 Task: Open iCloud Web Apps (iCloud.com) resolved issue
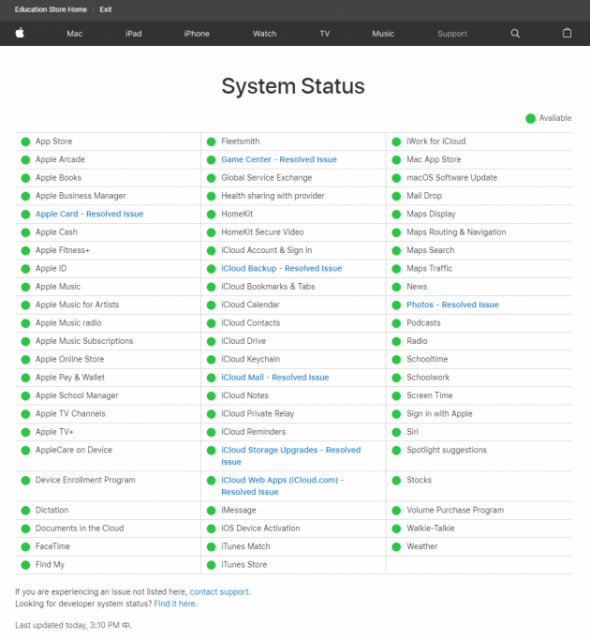(282, 486)
